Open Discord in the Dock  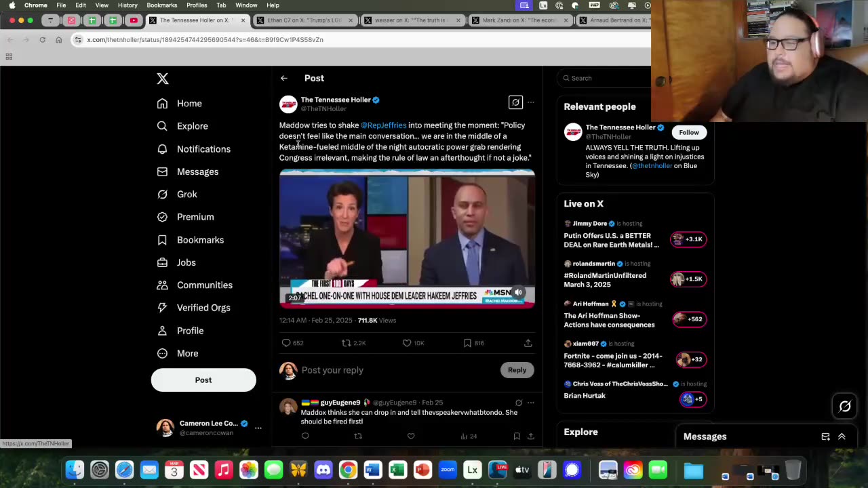[x=323, y=470]
